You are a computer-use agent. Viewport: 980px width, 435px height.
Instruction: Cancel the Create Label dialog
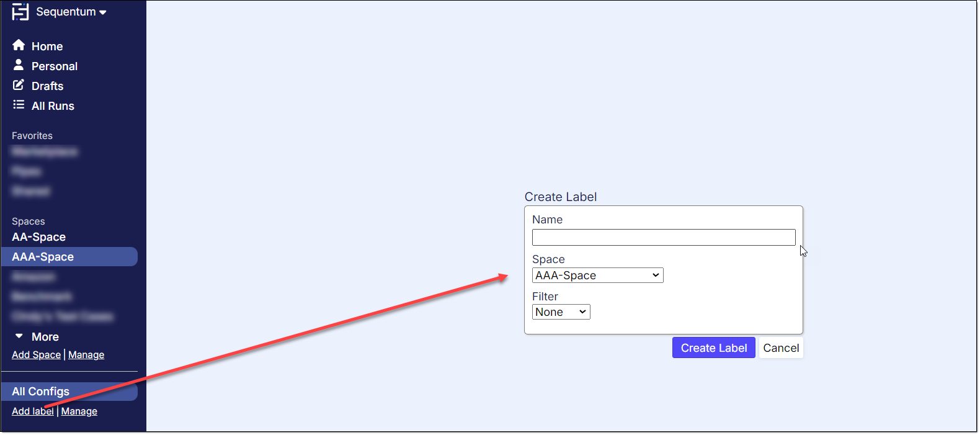click(x=781, y=348)
